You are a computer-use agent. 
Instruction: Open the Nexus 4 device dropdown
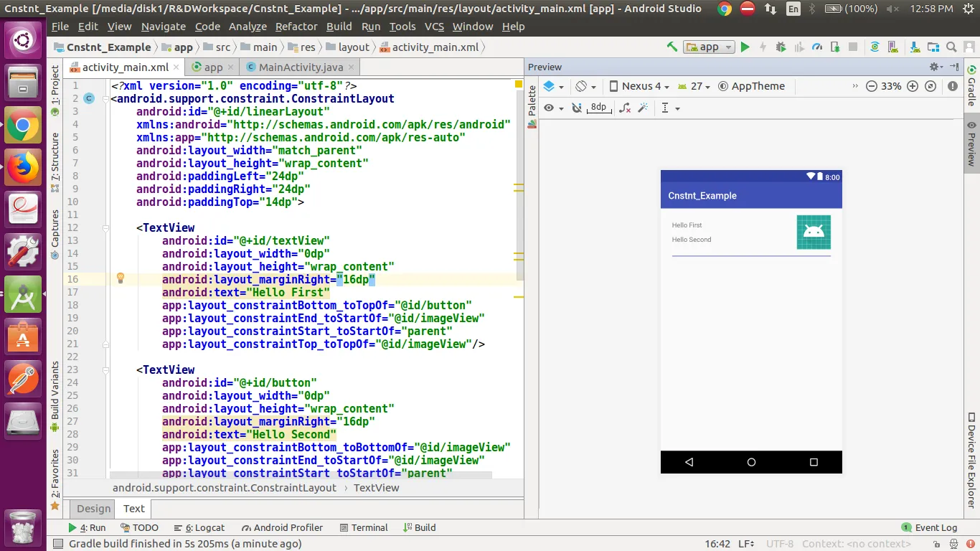click(639, 86)
